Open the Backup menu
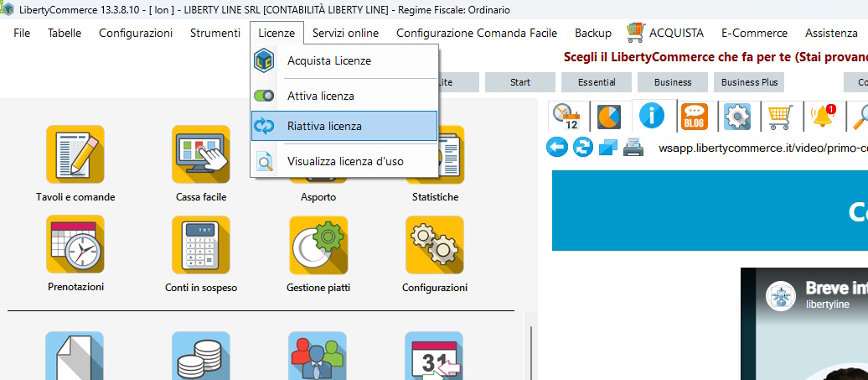The image size is (868, 380). tap(593, 33)
